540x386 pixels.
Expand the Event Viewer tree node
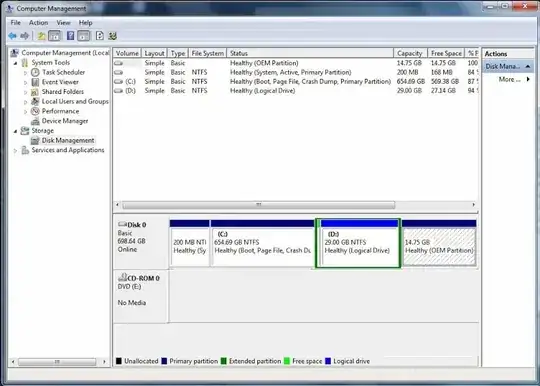click(x=25, y=82)
